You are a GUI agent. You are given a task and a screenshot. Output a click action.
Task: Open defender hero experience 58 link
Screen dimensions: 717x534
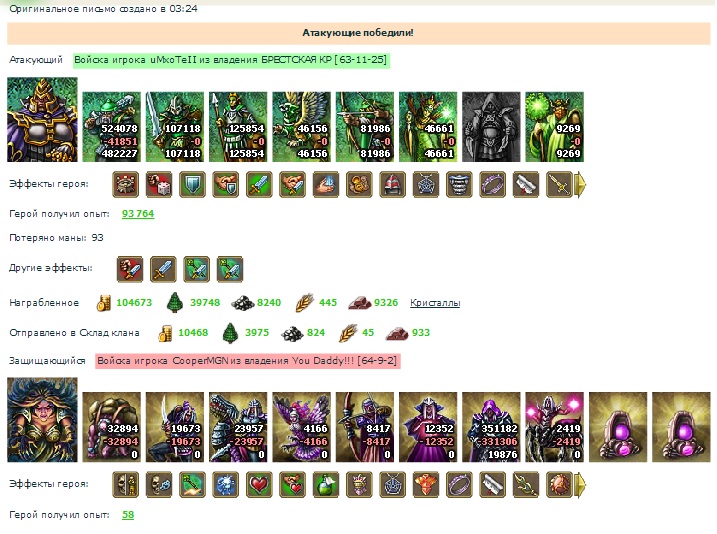(x=128, y=514)
